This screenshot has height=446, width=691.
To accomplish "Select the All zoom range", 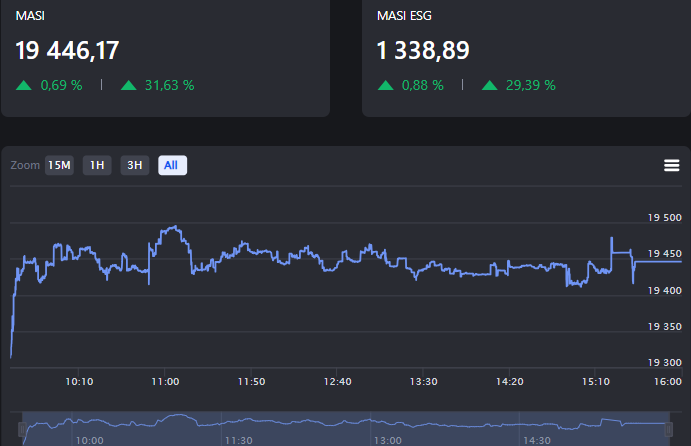I will 172,165.
